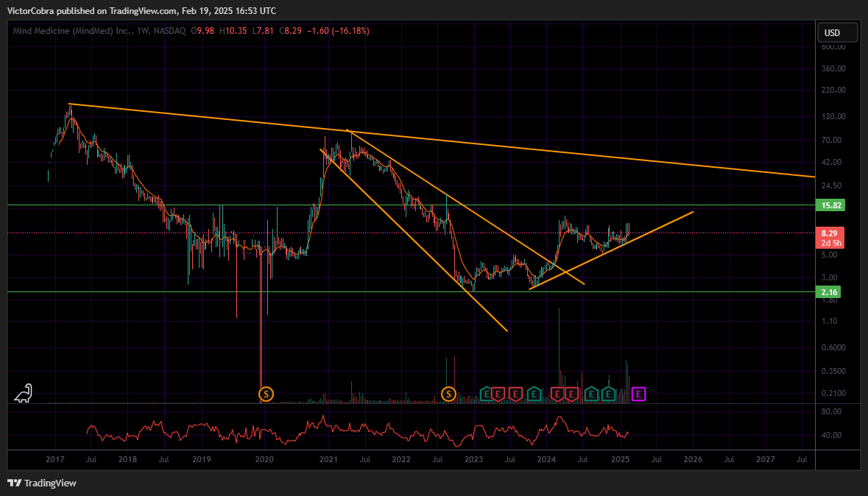Screen dimensions: 868x496
Task: Click the NASDAQ exchange label
Action: coord(169,31)
